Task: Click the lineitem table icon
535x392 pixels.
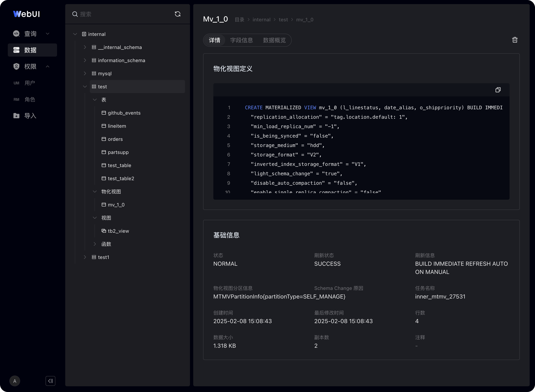Action: pos(104,126)
